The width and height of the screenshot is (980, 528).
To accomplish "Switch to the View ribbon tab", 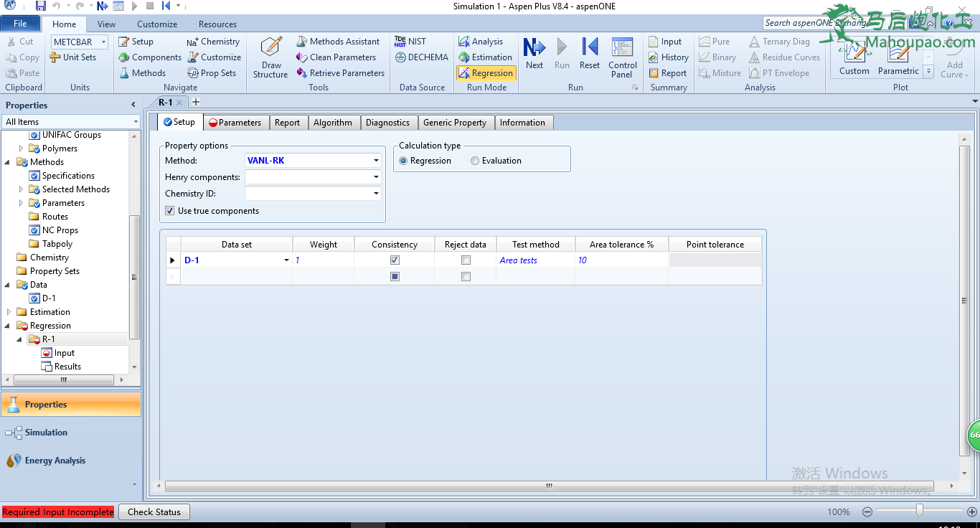I will coord(106,24).
